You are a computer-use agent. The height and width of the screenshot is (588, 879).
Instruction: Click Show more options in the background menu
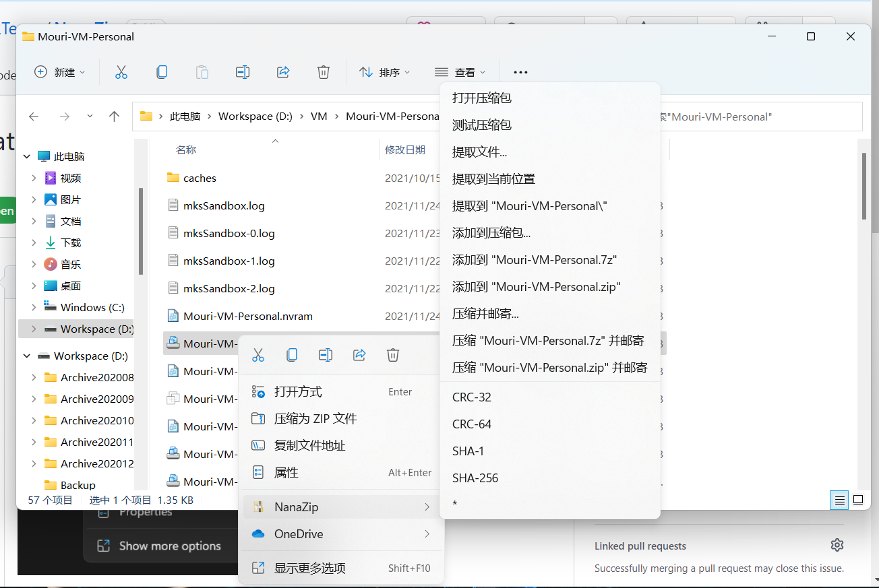pos(169,546)
